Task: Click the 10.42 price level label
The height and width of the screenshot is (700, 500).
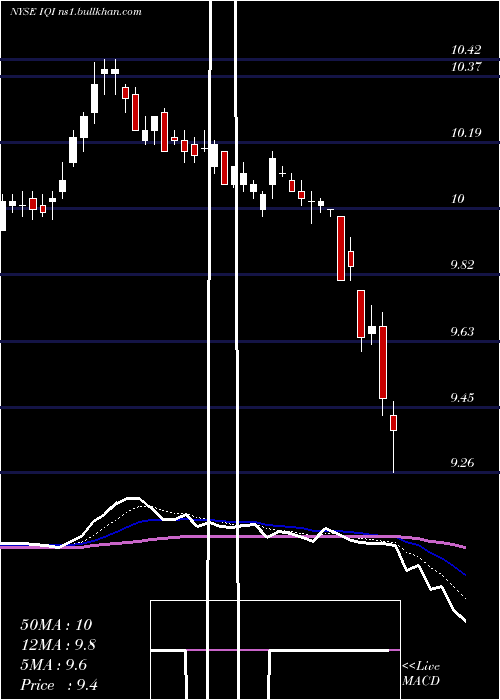Action: coord(466,50)
